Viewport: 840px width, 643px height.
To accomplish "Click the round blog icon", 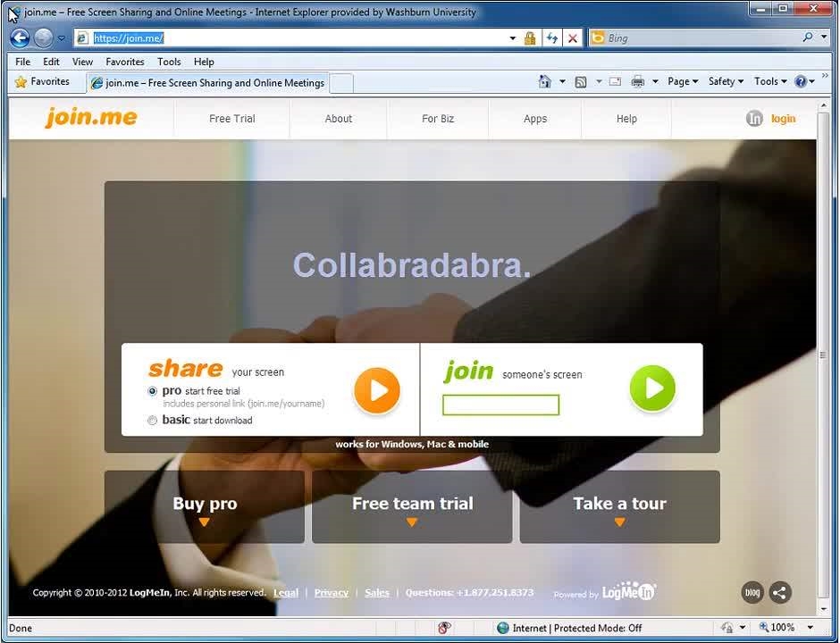I will coord(752,593).
